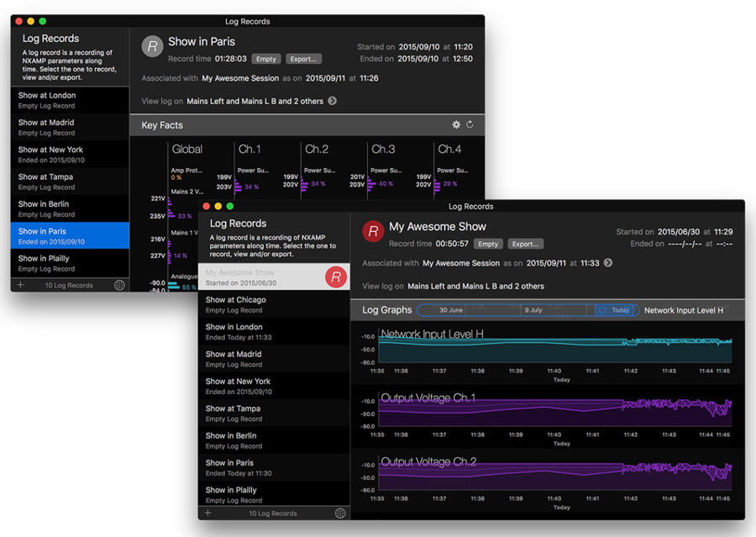756x537 pixels.
Task: Add a log record with plus in back window
Action: (x=20, y=285)
